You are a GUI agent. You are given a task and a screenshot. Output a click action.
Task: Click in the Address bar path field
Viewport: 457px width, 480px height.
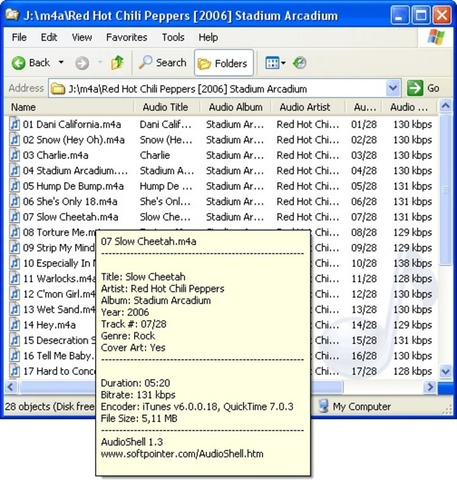(218, 89)
